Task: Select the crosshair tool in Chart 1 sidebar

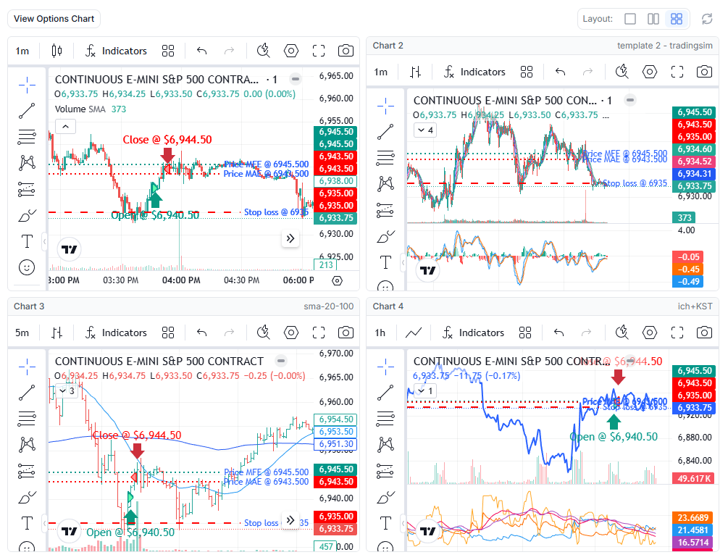Action: click(27, 84)
